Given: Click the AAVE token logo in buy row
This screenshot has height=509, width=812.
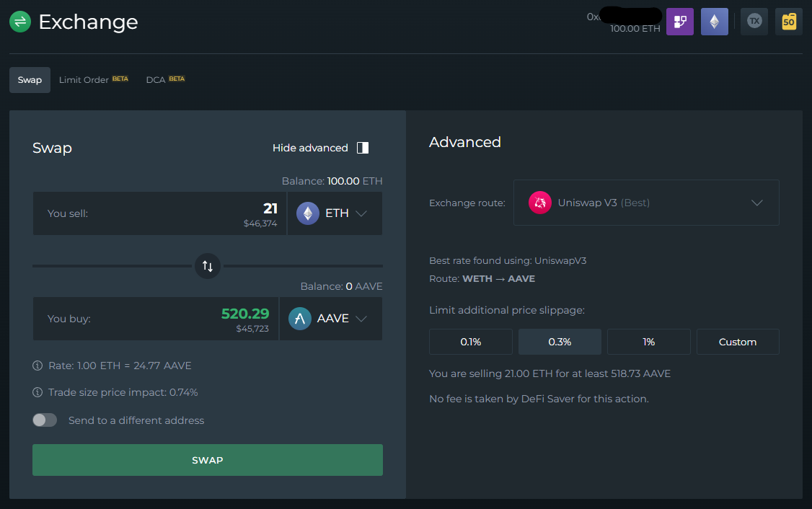Looking at the screenshot, I should point(299,318).
